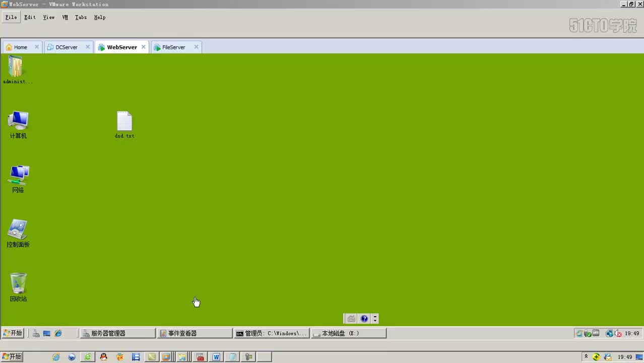This screenshot has height=363, width=644.
Task: Click the host 开始 start button
Action: 12,357
